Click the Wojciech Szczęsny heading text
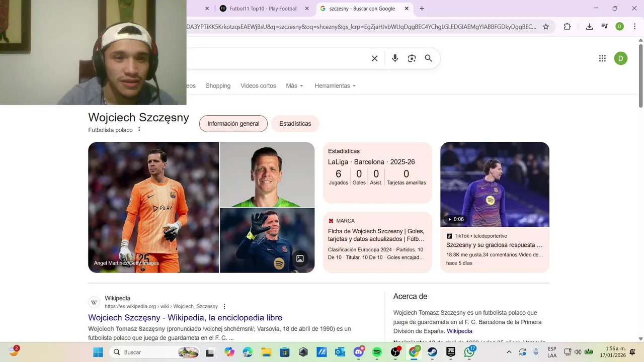 138,118
